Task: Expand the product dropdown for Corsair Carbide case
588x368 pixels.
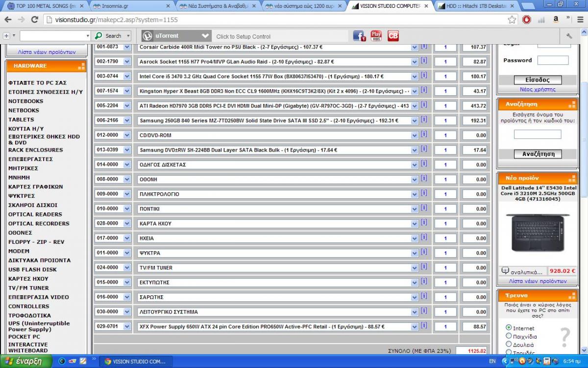Action: [x=415, y=47]
